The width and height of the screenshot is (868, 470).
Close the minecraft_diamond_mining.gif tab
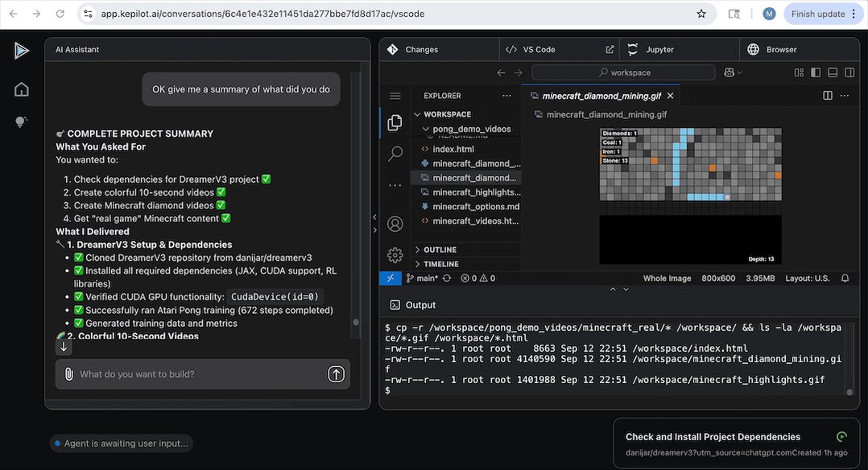pyautogui.click(x=671, y=96)
